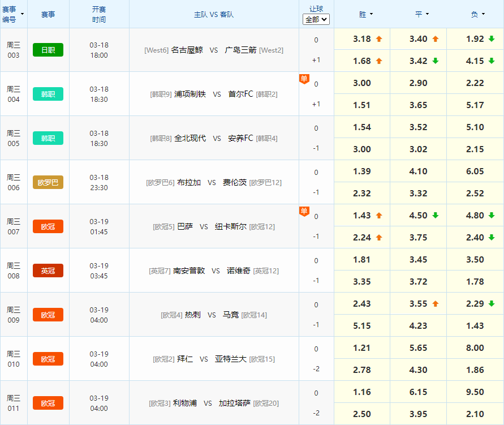Select win odds 1.81 for 南安普敦

point(362,259)
